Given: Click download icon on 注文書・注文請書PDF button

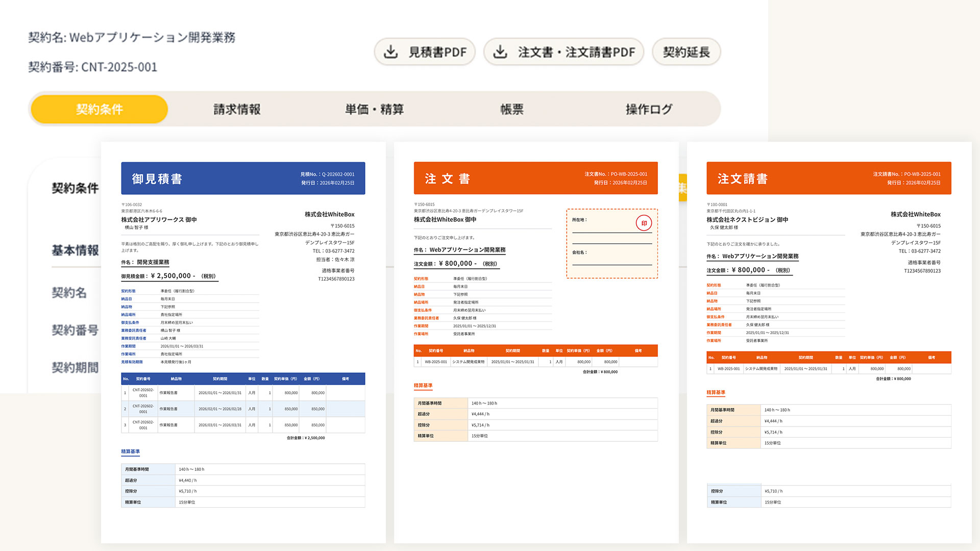Looking at the screenshot, I should point(500,52).
